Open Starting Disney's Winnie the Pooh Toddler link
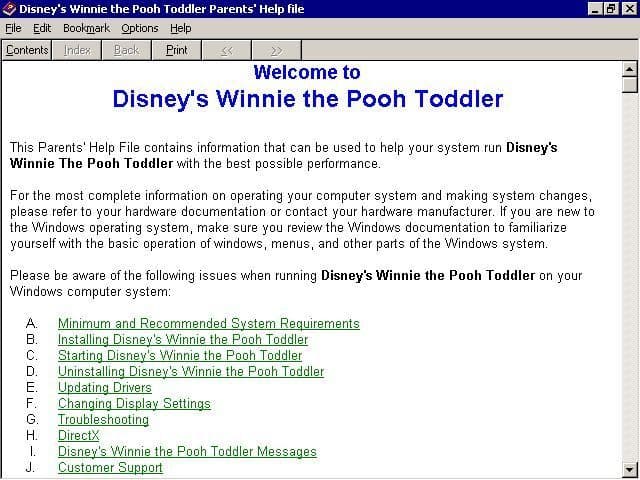Viewport: 640px width, 480px height. (180, 355)
